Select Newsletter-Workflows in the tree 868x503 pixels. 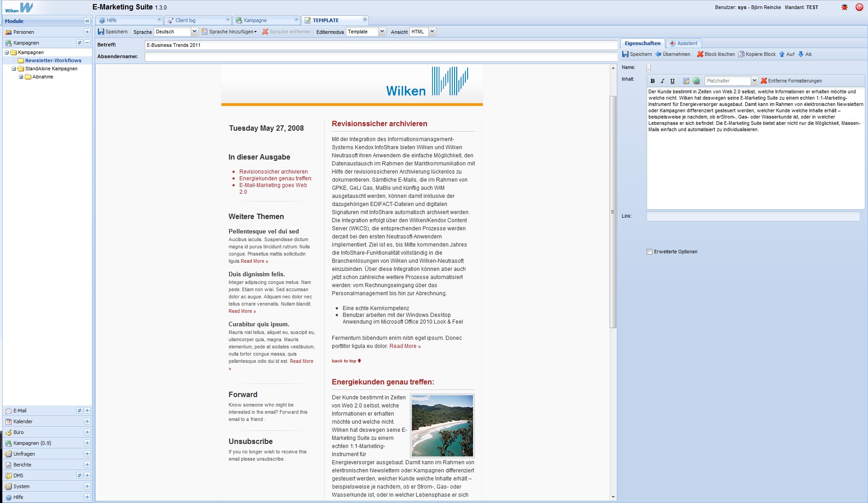tap(53, 60)
